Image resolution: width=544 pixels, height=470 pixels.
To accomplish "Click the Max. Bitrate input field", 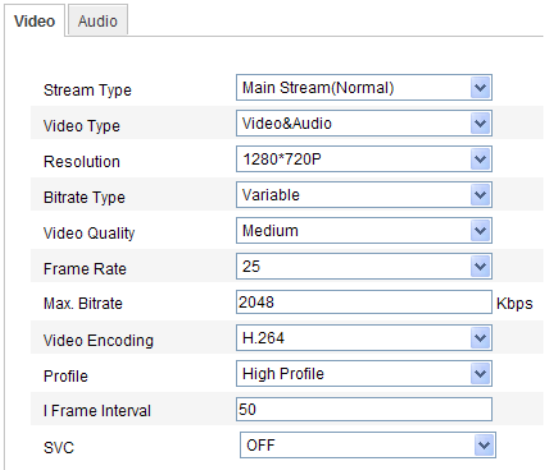I will (x=364, y=302).
